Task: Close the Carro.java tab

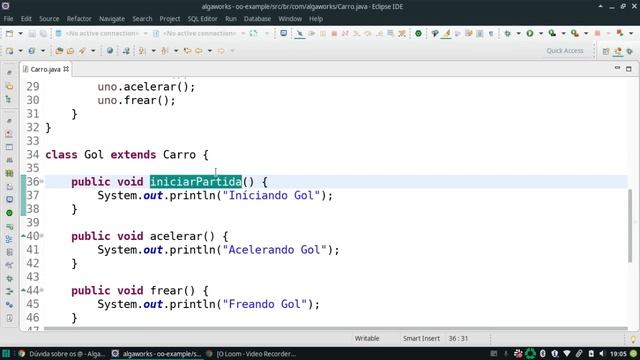Action: coord(66,69)
